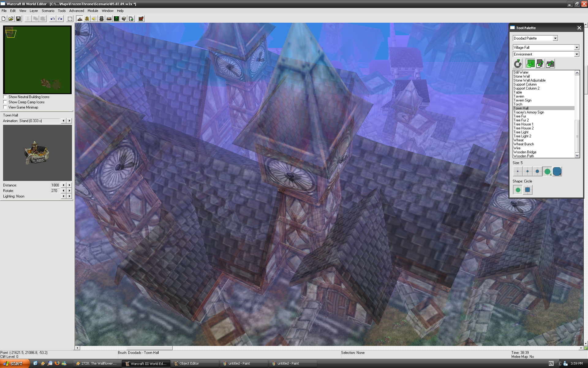
Task: Click the Windows start button
Action: [x=15, y=363]
